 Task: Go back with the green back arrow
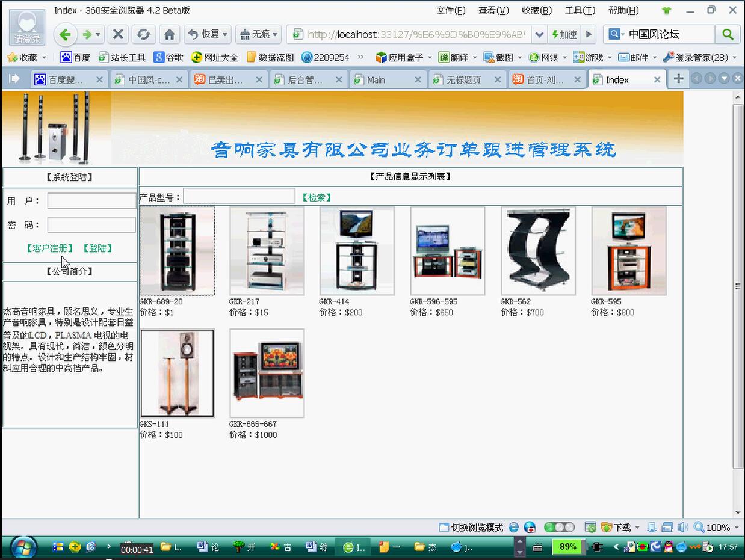click(65, 34)
